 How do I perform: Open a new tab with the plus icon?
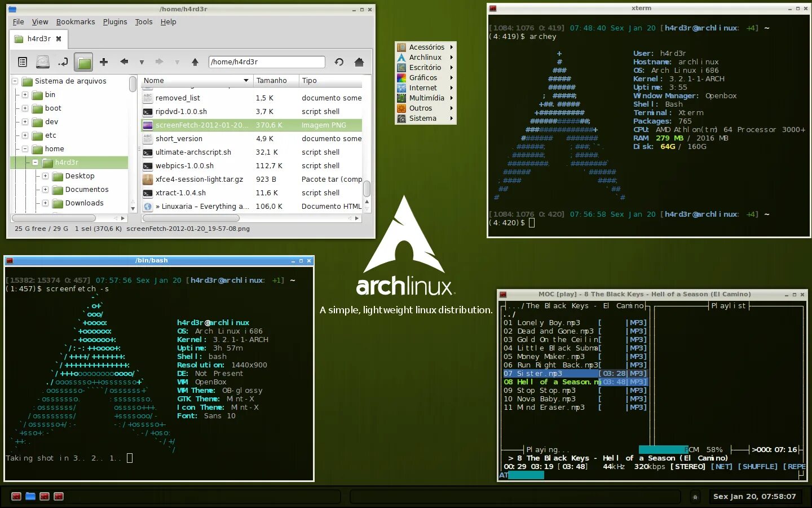point(104,62)
